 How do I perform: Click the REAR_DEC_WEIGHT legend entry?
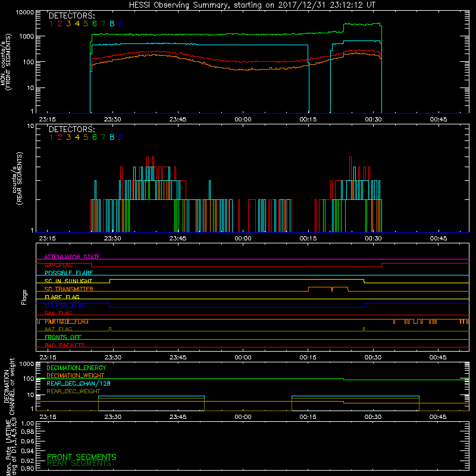73,392
